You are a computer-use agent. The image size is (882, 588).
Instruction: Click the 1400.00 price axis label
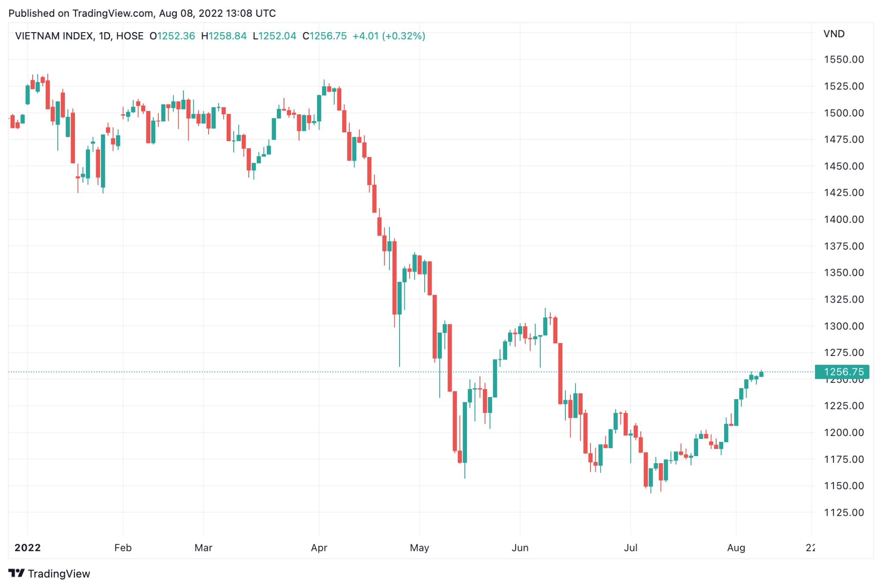pos(844,219)
